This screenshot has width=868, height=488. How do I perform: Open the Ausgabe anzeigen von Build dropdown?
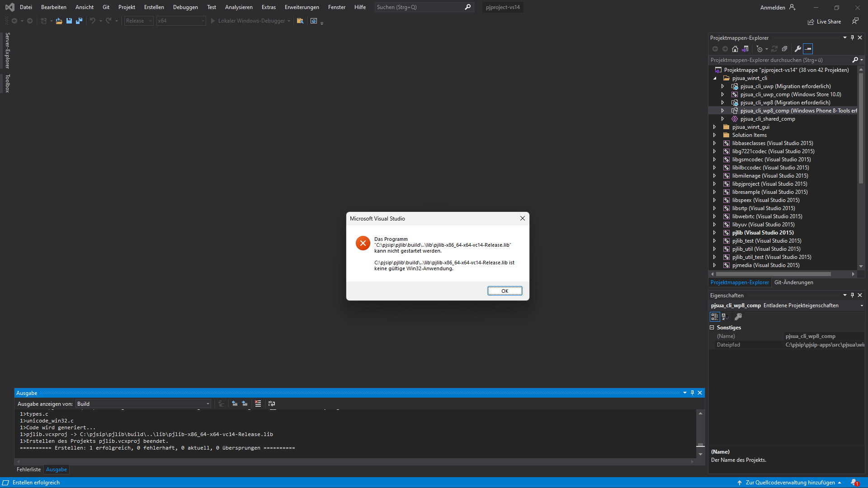tap(143, 404)
